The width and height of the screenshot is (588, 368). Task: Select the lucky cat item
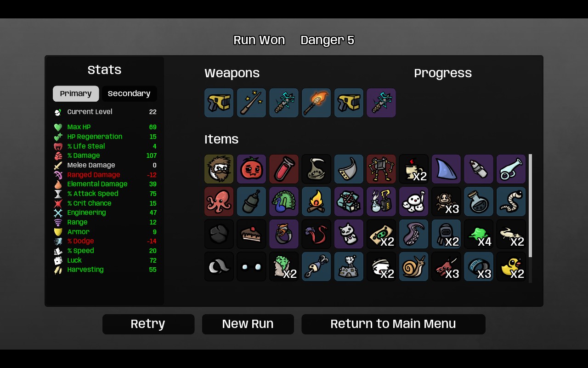pyautogui.click(x=349, y=234)
